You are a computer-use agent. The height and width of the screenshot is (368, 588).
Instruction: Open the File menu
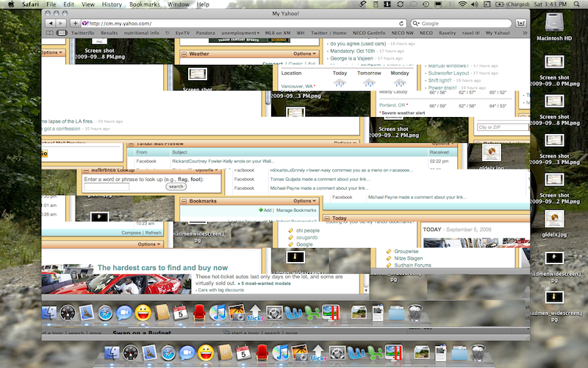tap(51, 4)
